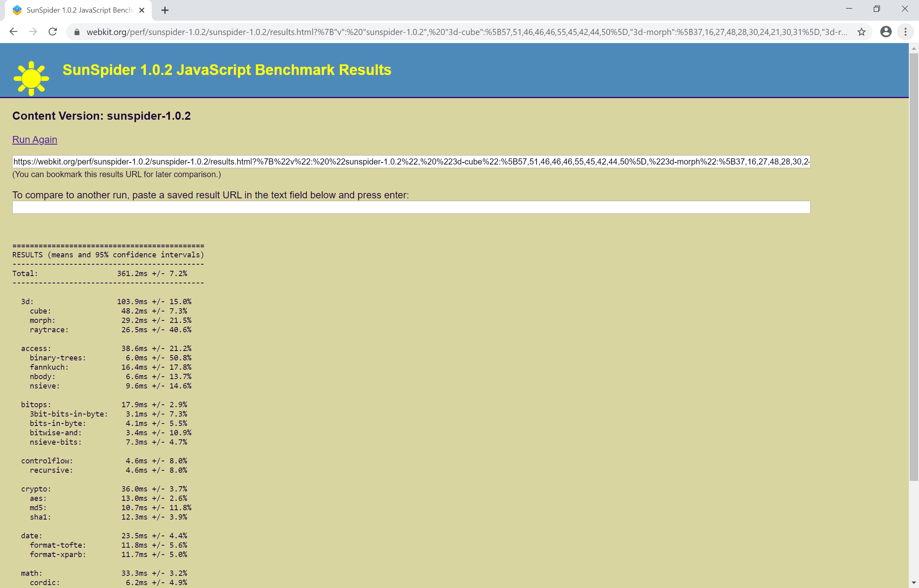Close the SunSpider 1.0.2 tab

pyautogui.click(x=142, y=10)
